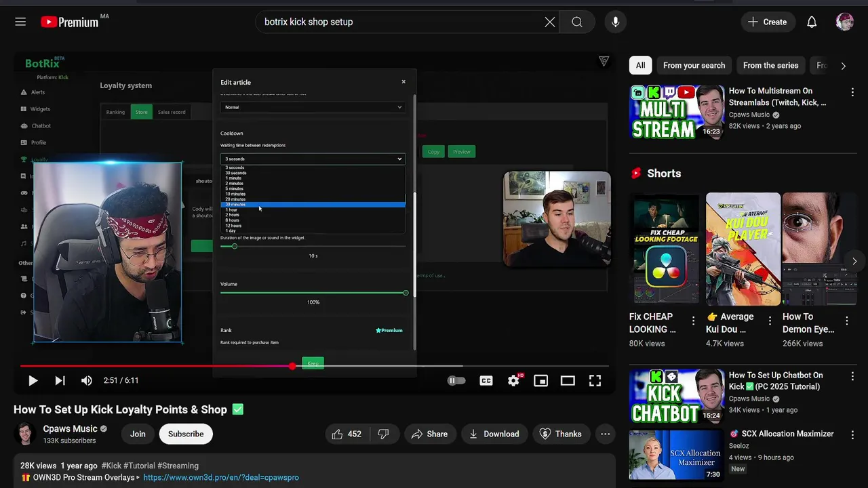Image resolution: width=868 pixels, height=488 pixels.
Task: Open the Kick Chatbot tutorial thumbnail
Action: click(x=677, y=396)
